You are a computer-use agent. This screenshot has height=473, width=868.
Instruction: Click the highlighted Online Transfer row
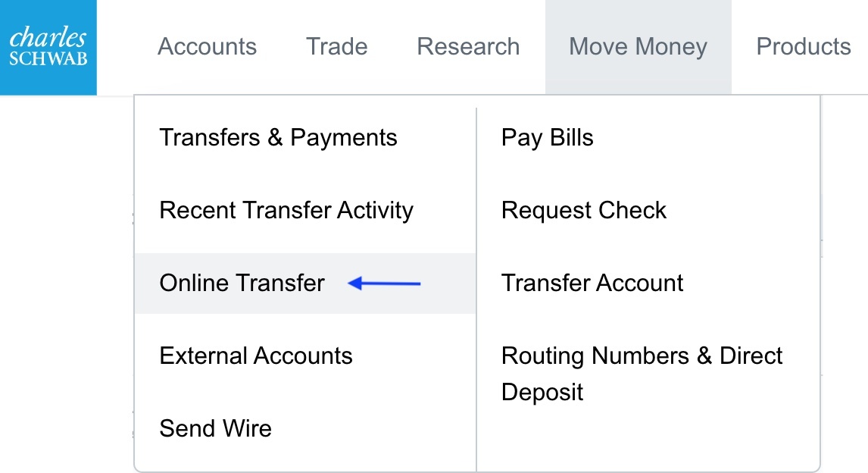(304, 283)
